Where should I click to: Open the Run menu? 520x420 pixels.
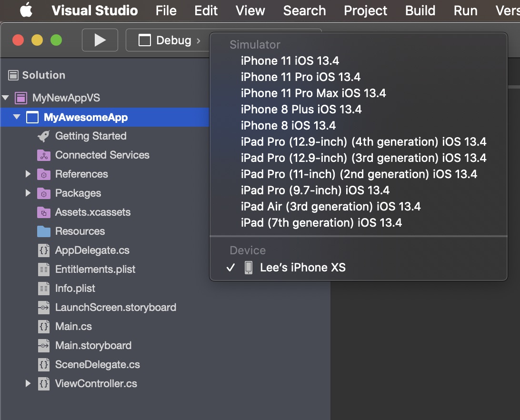pos(466,10)
